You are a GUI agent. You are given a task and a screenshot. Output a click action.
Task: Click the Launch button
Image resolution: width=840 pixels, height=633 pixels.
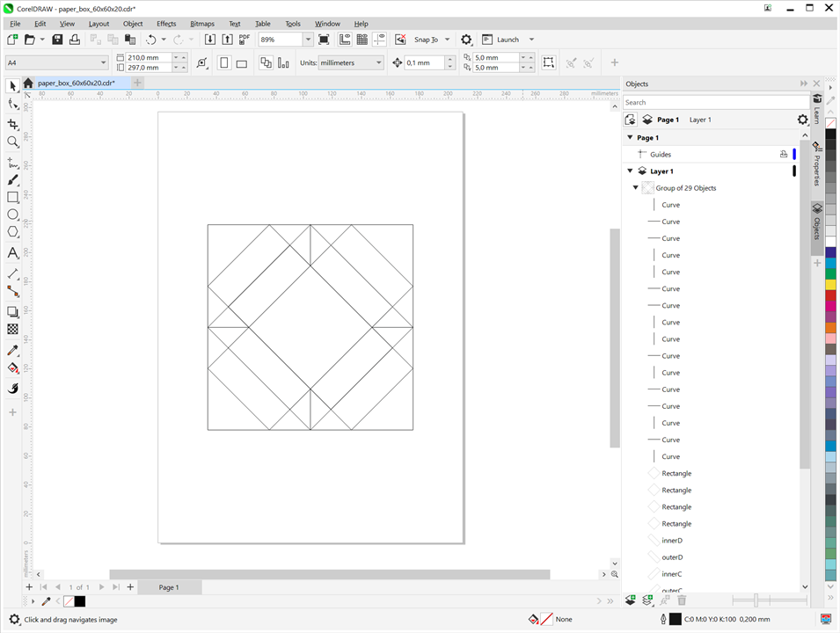(x=508, y=40)
